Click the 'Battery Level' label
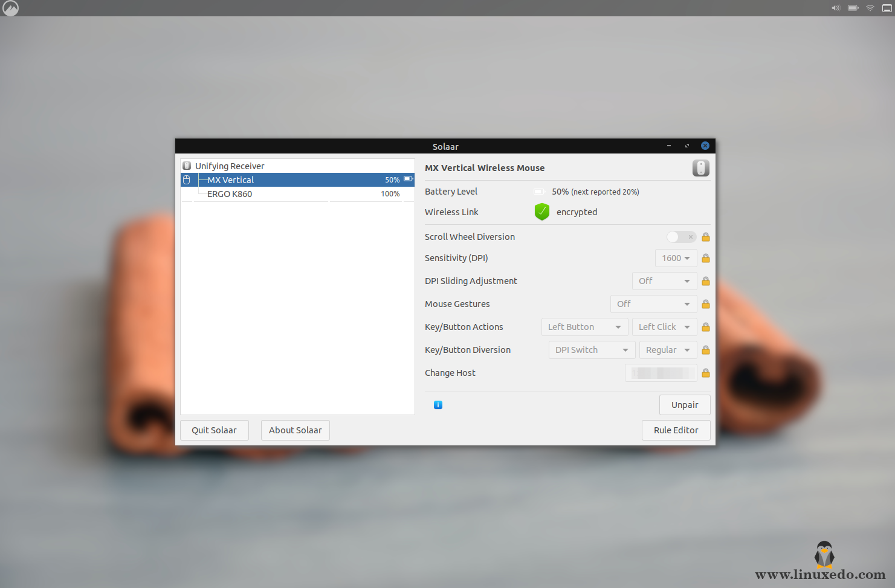This screenshot has height=588, width=895. (x=451, y=192)
